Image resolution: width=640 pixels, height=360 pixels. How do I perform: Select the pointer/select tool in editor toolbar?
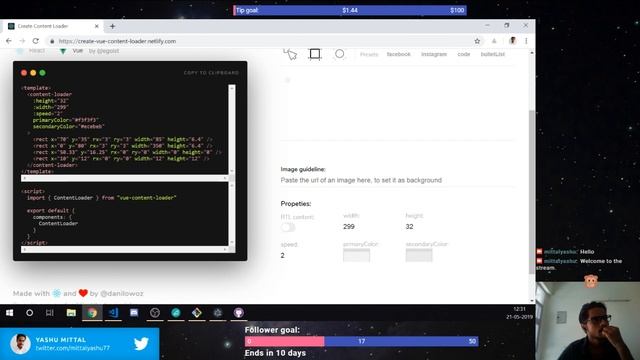tap(290, 54)
